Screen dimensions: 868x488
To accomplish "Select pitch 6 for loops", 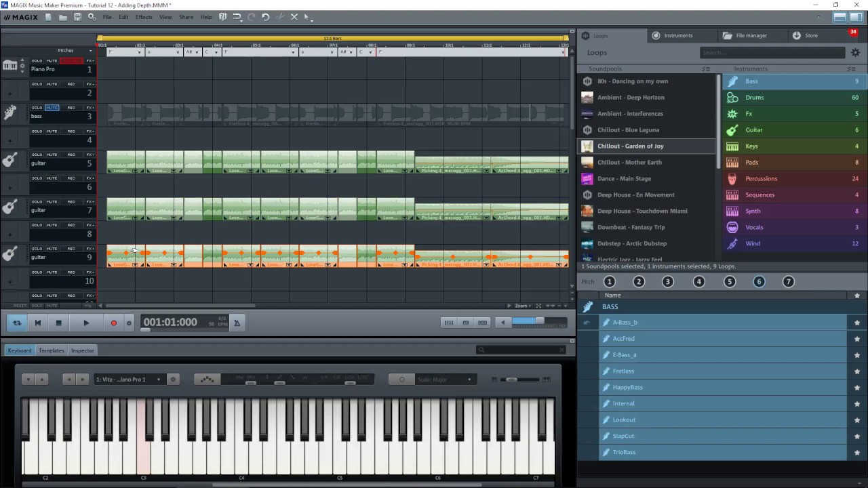I will pyautogui.click(x=759, y=282).
